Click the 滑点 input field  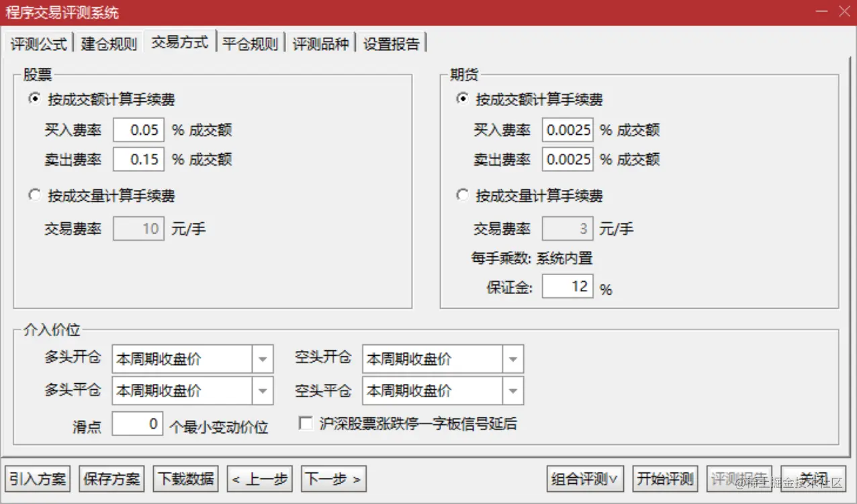pyautogui.click(x=138, y=423)
